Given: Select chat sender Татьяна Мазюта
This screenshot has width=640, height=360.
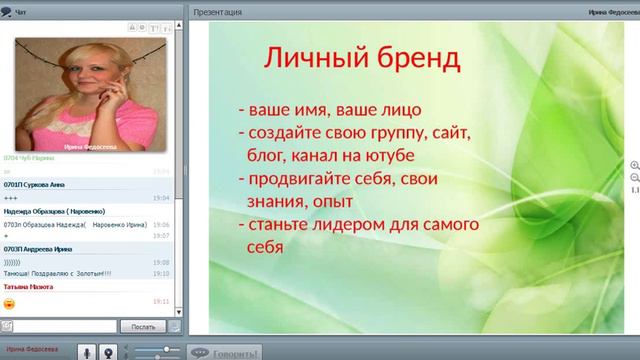Looking at the screenshot, I should pos(28,287).
